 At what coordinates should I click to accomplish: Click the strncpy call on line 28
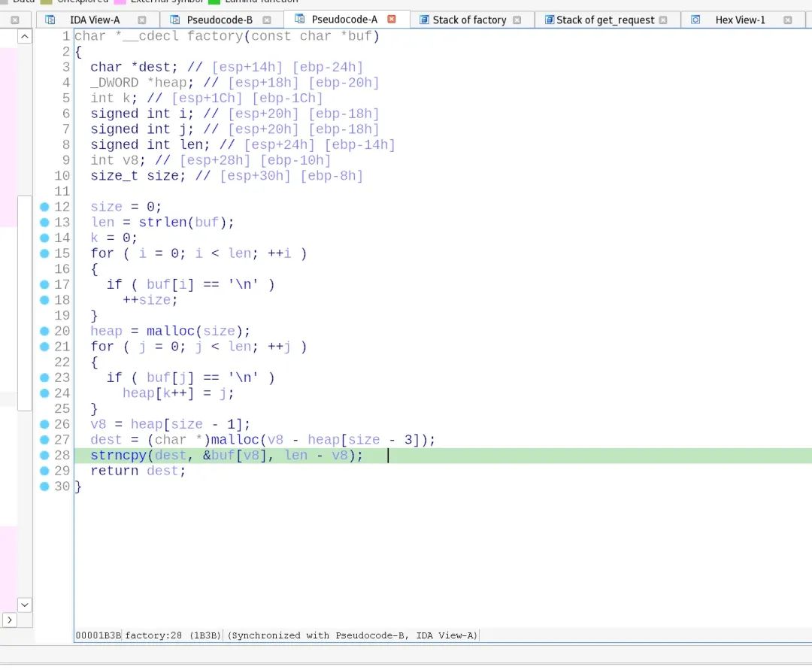(119, 455)
